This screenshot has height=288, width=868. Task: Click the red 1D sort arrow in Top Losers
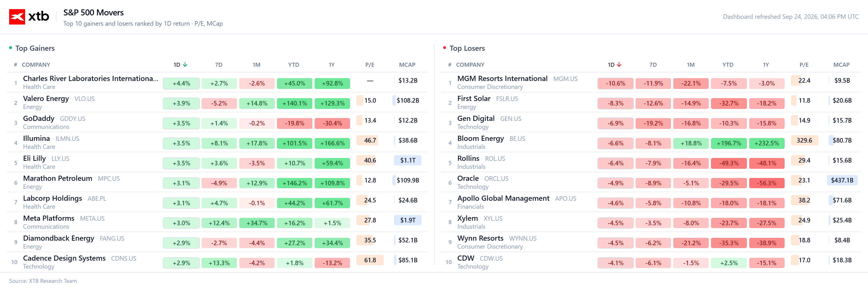coord(619,65)
